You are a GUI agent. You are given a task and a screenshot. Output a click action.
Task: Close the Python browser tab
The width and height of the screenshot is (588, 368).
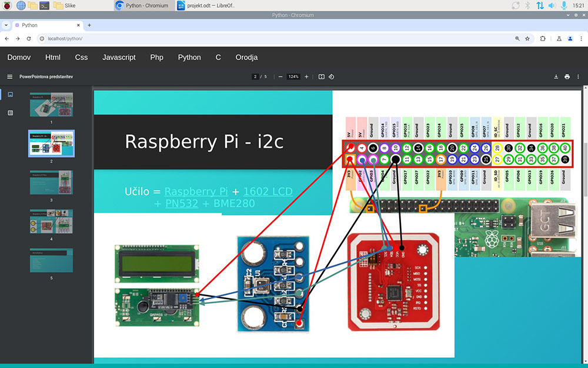[x=78, y=25]
